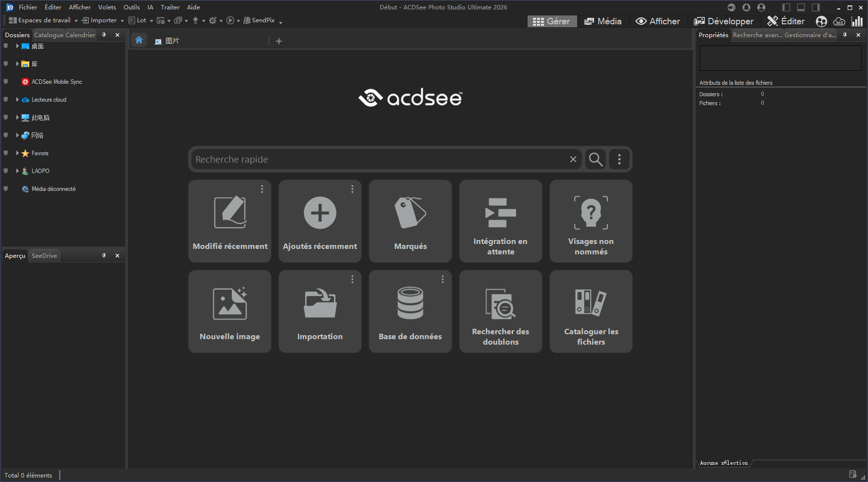Open the notifications bell icon

click(746, 7)
